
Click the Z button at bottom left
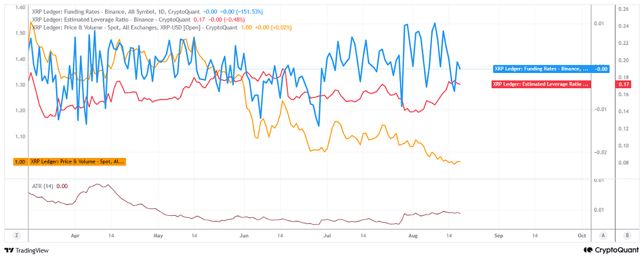pos(17,235)
